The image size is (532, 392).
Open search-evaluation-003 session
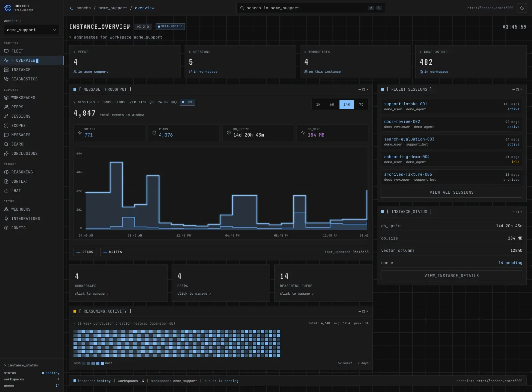pyautogui.click(x=452, y=142)
